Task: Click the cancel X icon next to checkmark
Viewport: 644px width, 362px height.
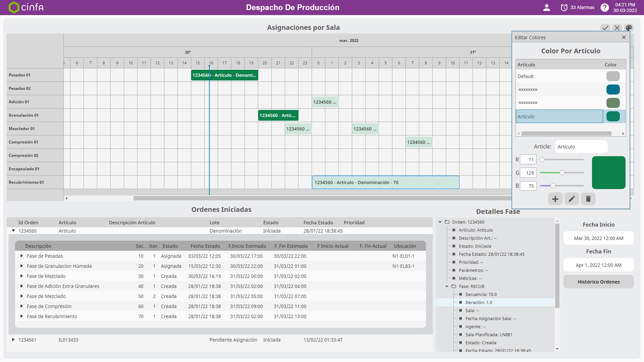Action: click(x=617, y=28)
